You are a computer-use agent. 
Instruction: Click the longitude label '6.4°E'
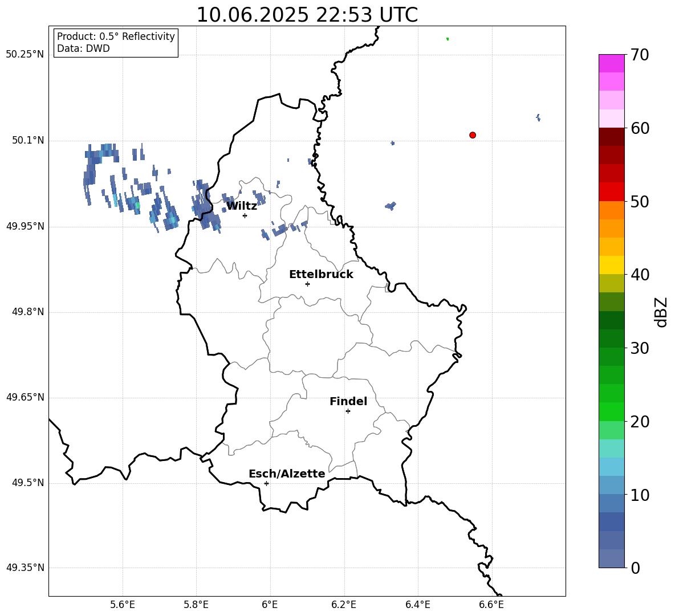[x=417, y=605]
